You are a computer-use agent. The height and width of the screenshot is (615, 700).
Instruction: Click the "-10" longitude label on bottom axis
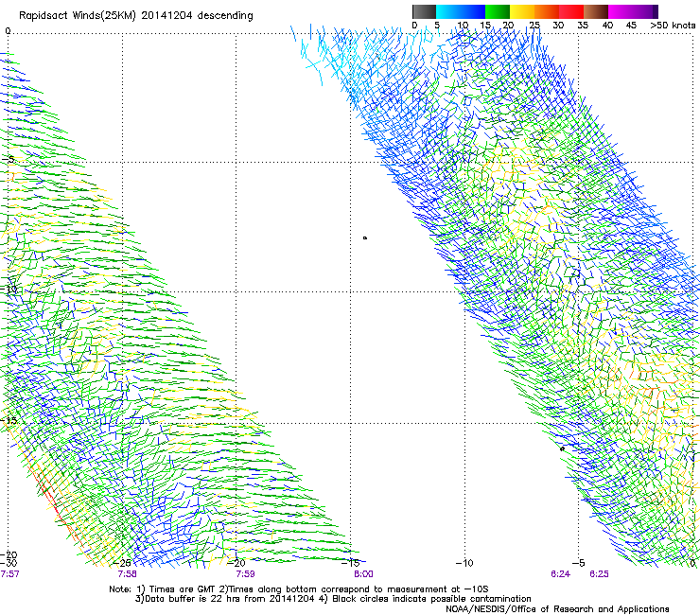click(464, 563)
